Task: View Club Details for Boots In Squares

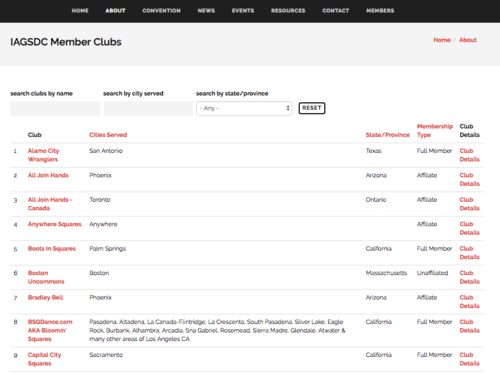Action: (x=469, y=253)
